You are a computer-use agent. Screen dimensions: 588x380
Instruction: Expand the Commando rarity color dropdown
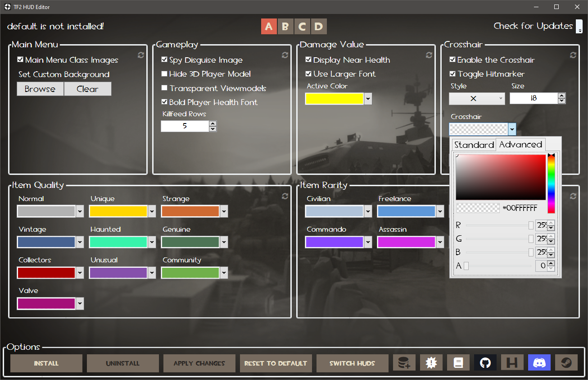tap(368, 242)
